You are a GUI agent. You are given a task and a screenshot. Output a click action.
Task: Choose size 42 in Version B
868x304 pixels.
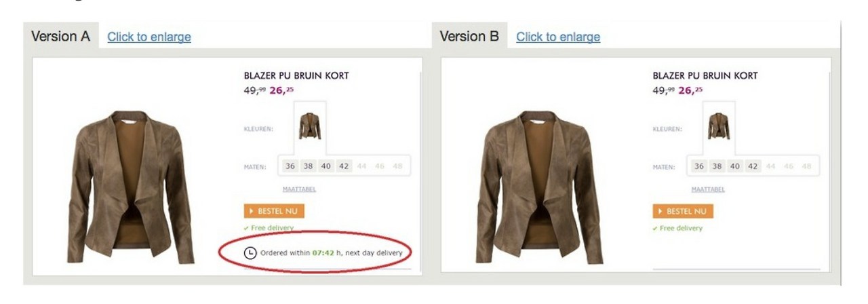[753, 166]
